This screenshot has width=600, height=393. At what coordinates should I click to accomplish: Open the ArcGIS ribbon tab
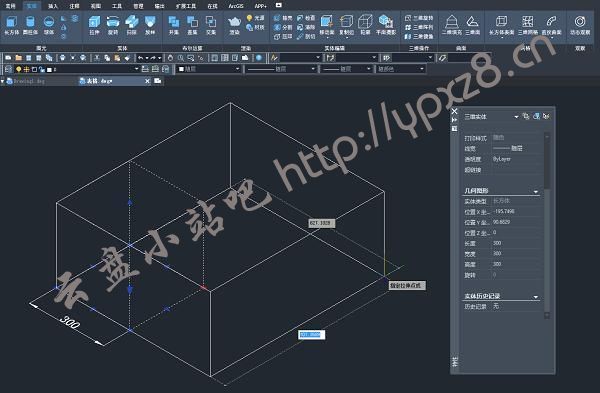click(236, 6)
